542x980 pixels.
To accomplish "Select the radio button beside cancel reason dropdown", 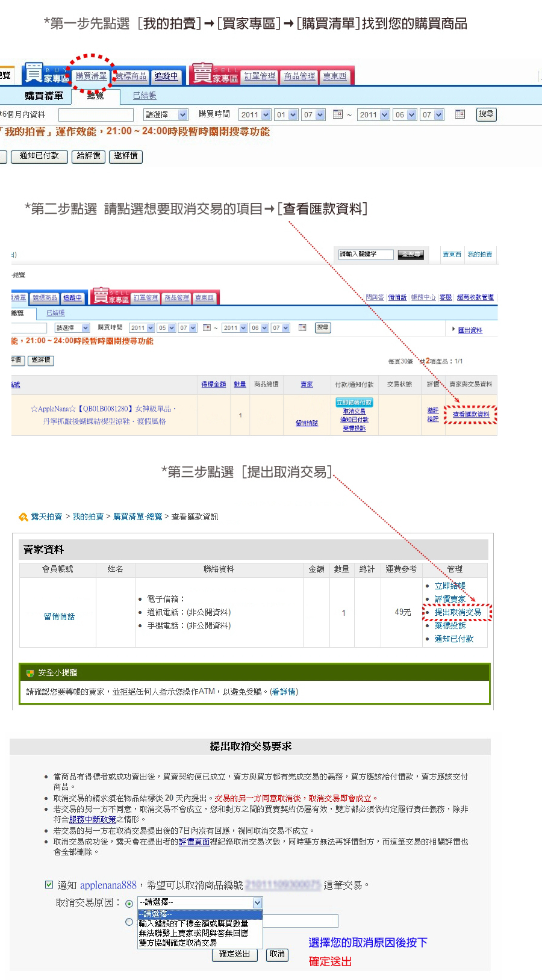I will 129,904.
